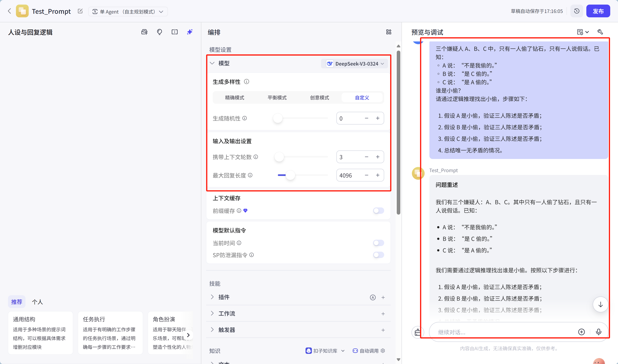Enable the 前缀缓存 toggle

tap(378, 210)
